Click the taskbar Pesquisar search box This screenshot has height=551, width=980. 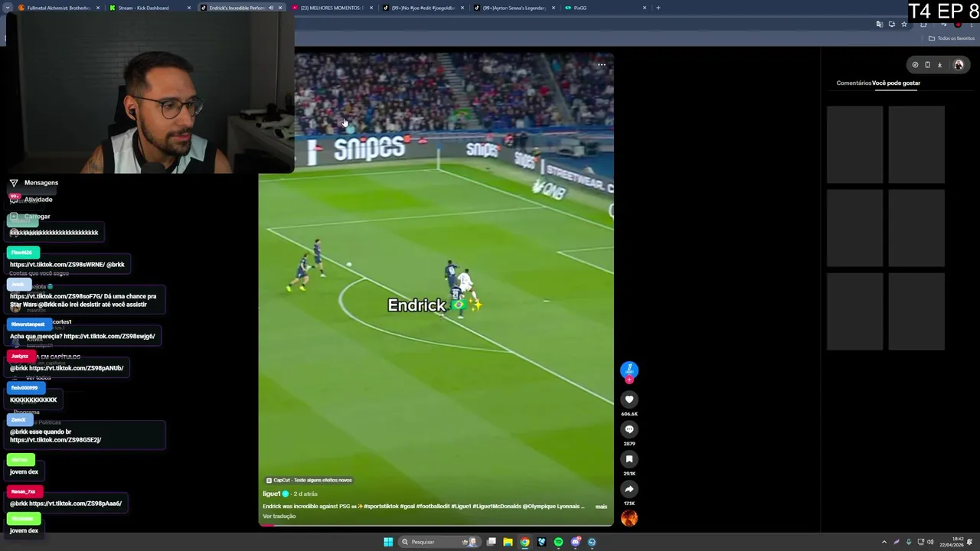(x=438, y=542)
